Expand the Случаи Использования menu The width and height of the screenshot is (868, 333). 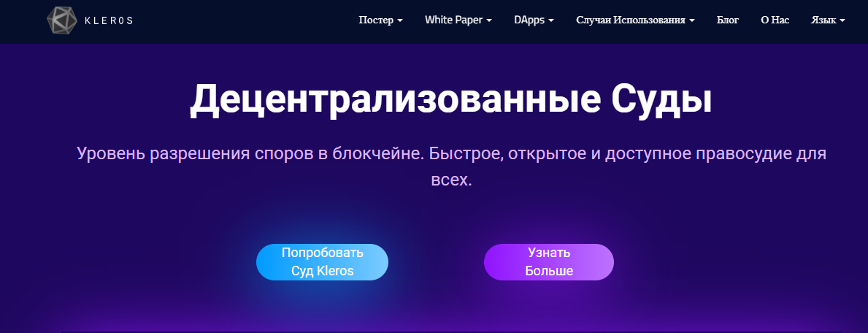[x=635, y=20]
